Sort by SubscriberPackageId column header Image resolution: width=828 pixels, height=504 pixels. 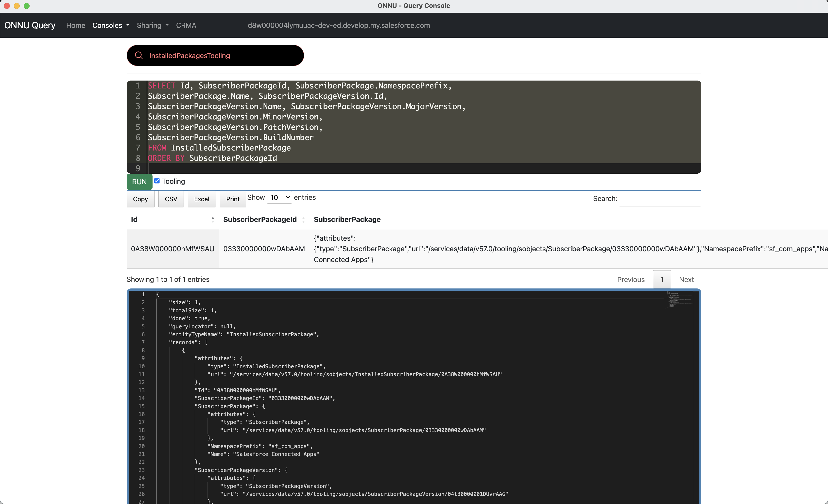coord(264,219)
